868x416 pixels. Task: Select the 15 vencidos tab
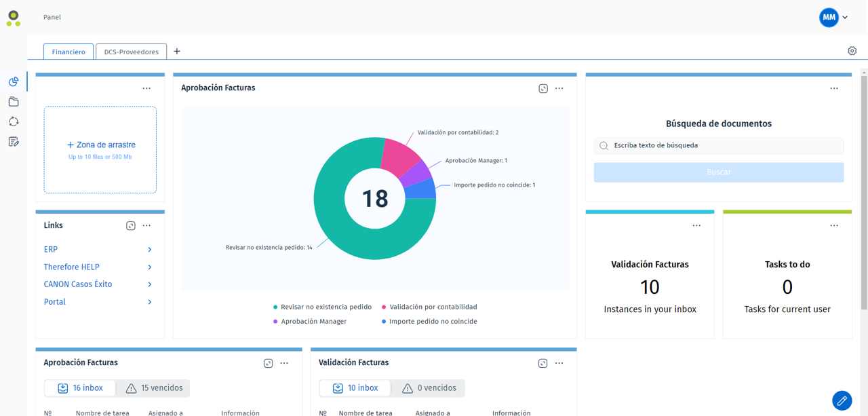(154, 388)
